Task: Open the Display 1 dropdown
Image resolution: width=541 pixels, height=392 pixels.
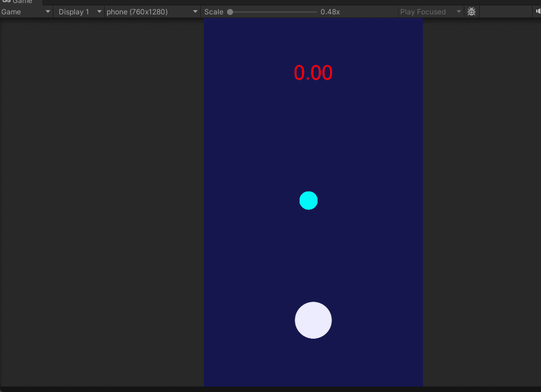Action: pos(79,12)
